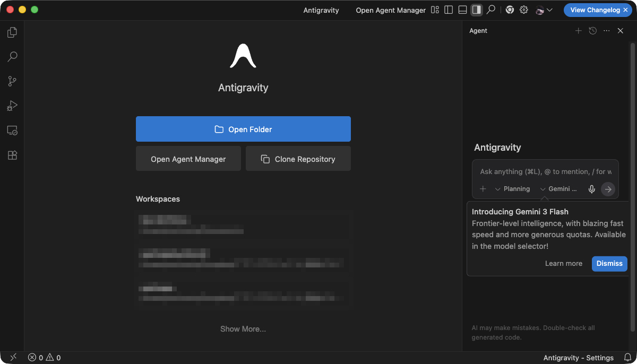Click the blue Open Folder button
Viewport: 637px width, 364px height.
[x=243, y=129]
